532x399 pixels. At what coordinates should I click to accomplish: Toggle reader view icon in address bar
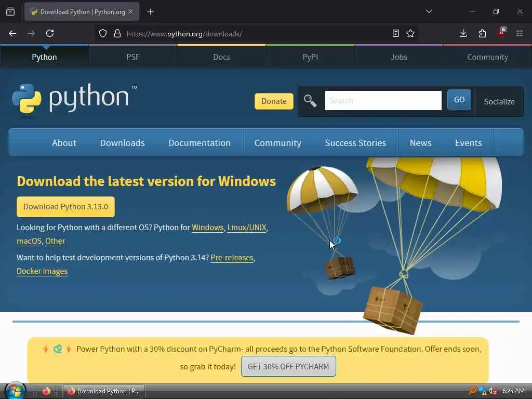[x=395, y=33]
